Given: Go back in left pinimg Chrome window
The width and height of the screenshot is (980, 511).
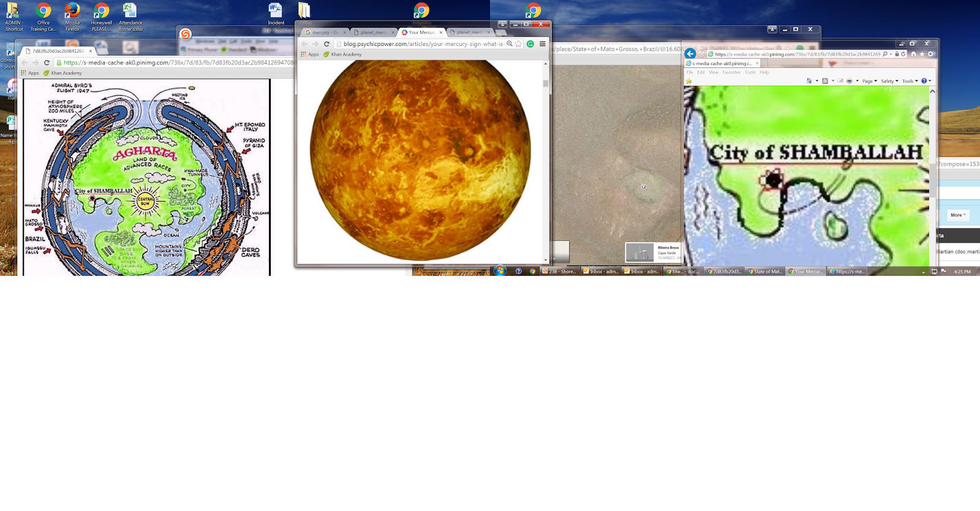Looking at the screenshot, I should click(24, 62).
